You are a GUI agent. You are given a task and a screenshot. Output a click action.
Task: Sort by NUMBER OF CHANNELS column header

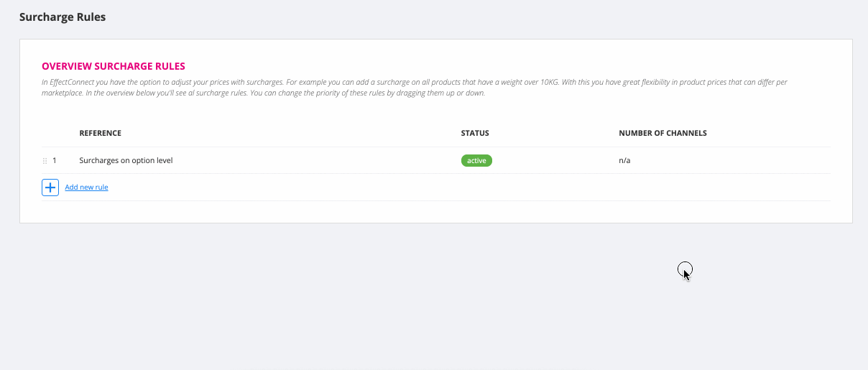(x=662, y=134)
